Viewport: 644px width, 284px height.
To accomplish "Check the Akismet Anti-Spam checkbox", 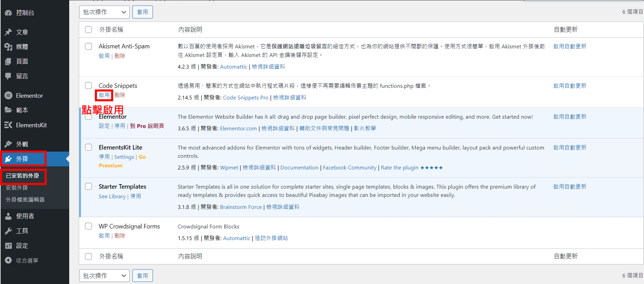I will click(88, 46).
